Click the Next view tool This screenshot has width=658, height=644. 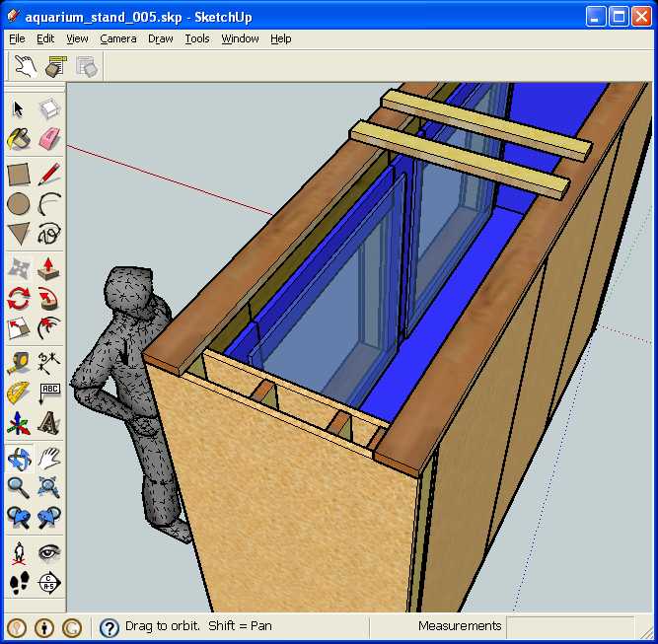click(49, 518)
